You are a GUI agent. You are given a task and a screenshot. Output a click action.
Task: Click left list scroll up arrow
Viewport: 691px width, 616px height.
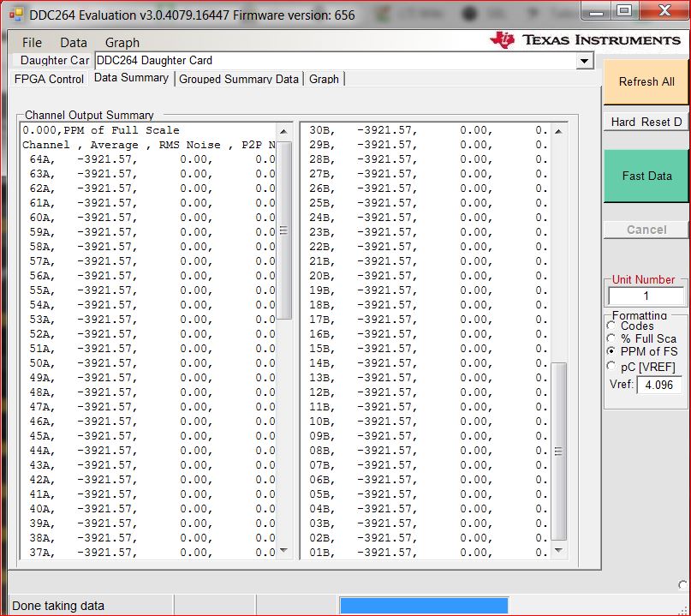[x=283, y=131]
